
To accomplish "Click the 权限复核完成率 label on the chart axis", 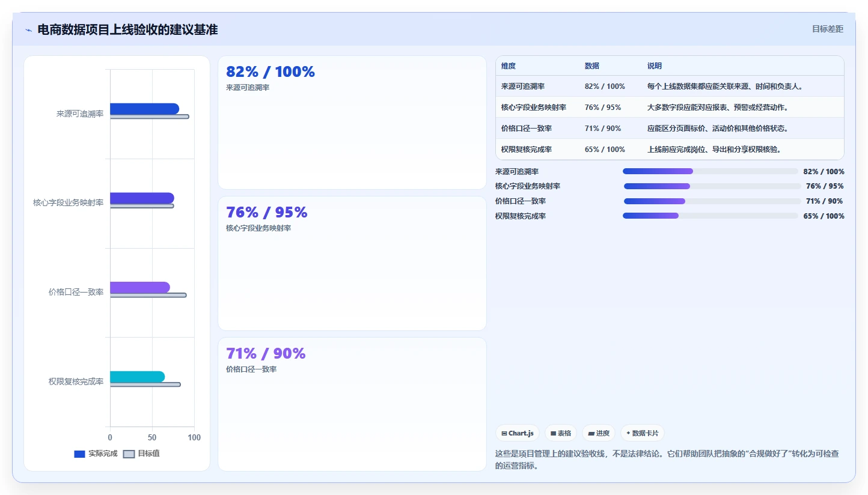I will pos(76,381).
